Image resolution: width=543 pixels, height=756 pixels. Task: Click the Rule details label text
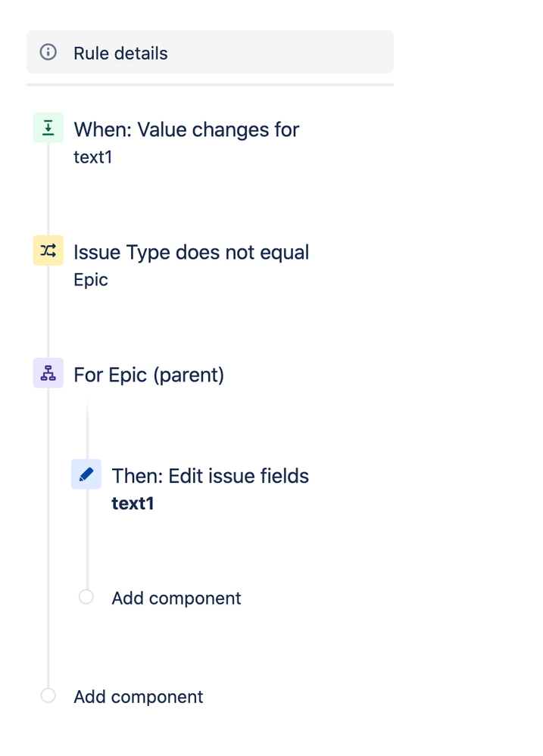(120, 53)
